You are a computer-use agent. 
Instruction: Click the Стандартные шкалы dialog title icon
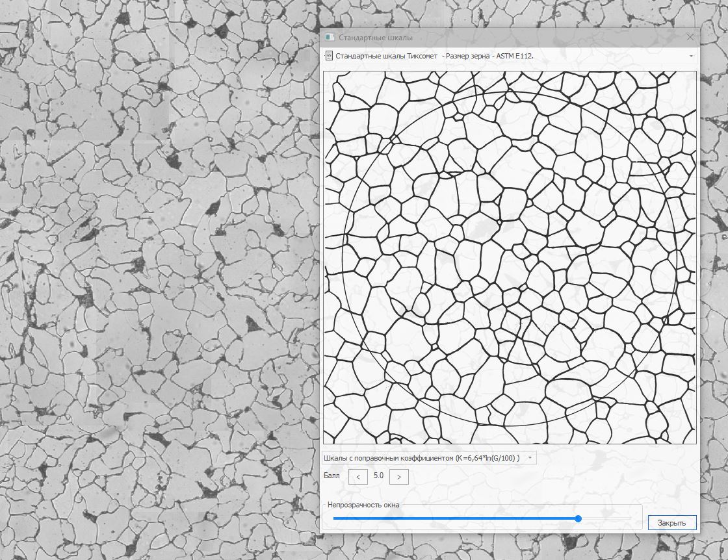pyautogui.click(x=330, y=37)
